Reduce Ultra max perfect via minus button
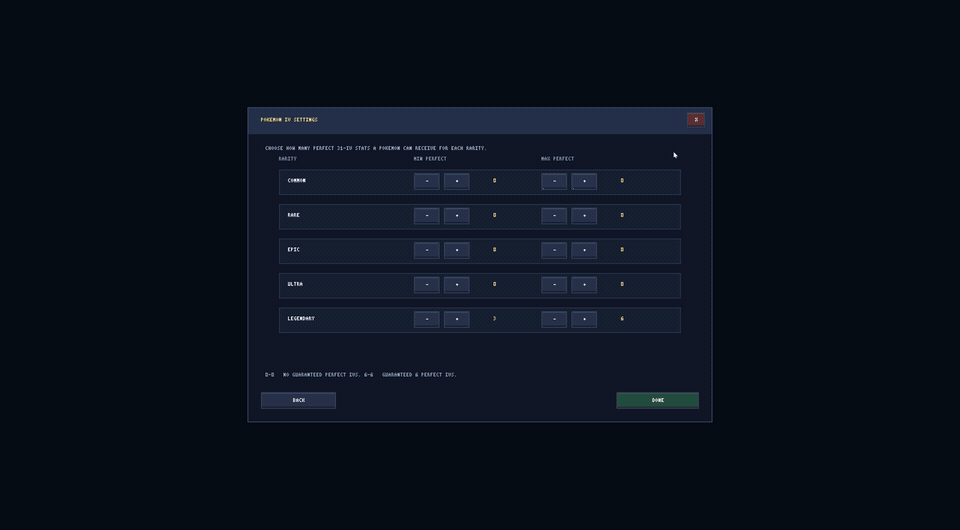The width and height of the screenshot is (960, 530). [x=553, y=285]
